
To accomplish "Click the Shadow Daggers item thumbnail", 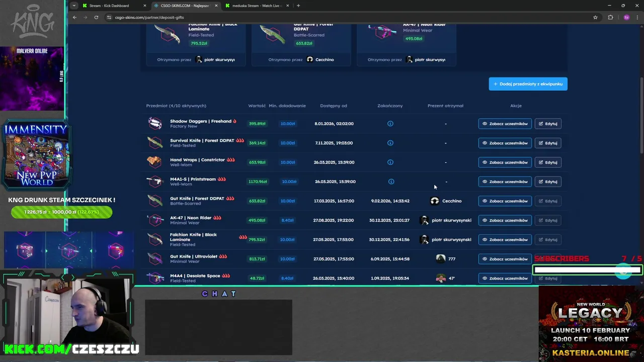I will coord(155,123).
